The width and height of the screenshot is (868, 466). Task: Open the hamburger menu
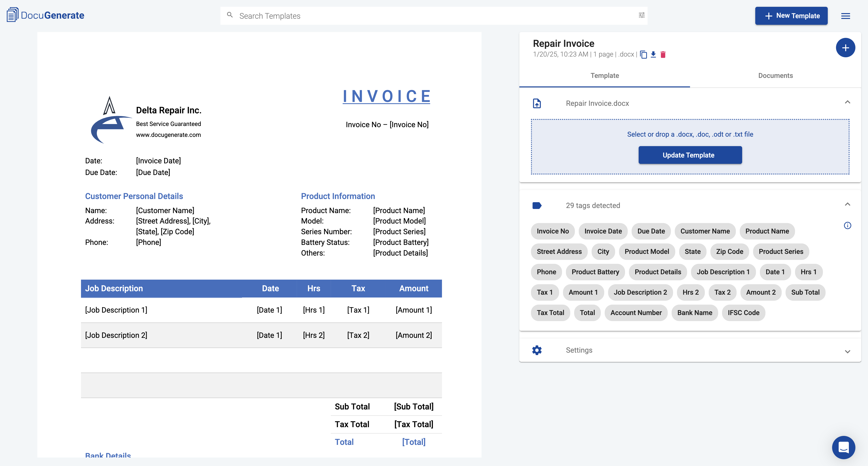pyautogui.click(x=845, y=16)
